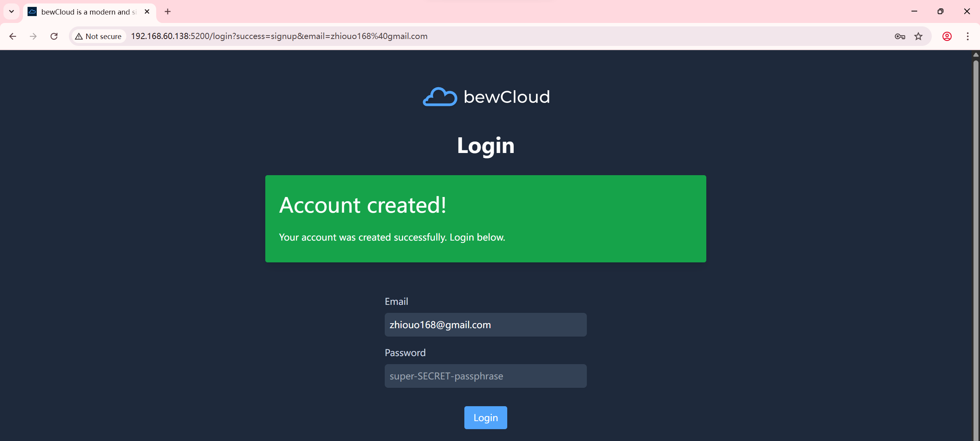
Task: Focus the Password input field
Action: coord(485,376)
